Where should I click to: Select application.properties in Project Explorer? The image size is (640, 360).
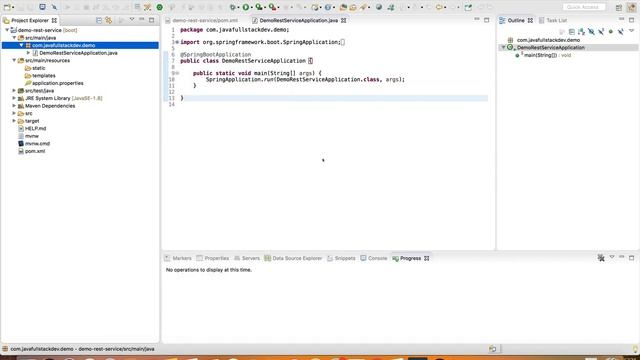[57, 83]
